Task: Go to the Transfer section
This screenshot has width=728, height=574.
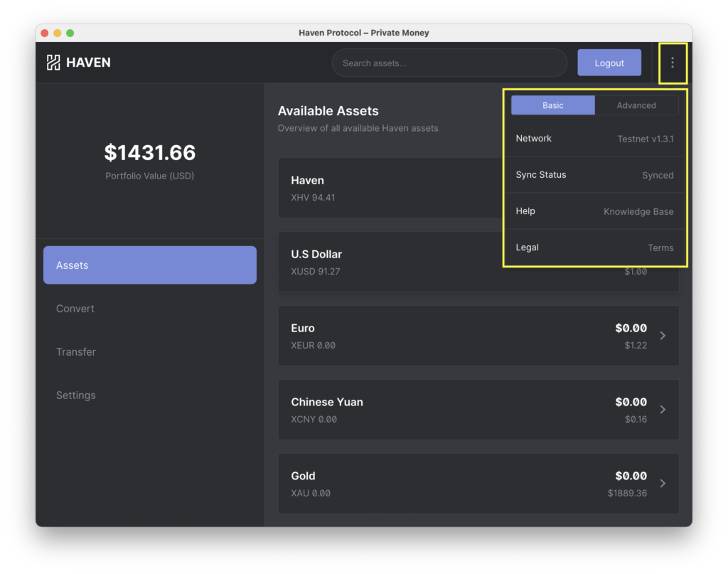Action: pos(76,352)
